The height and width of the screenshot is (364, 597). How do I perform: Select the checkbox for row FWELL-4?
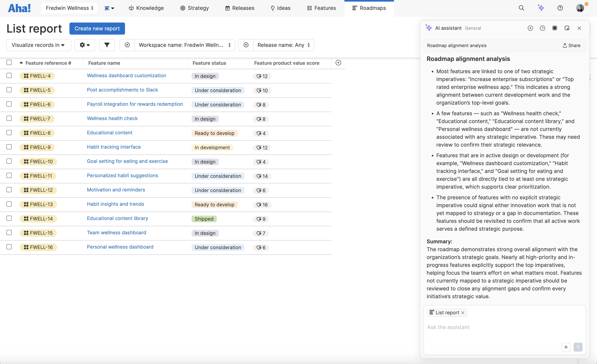[9, 75]
